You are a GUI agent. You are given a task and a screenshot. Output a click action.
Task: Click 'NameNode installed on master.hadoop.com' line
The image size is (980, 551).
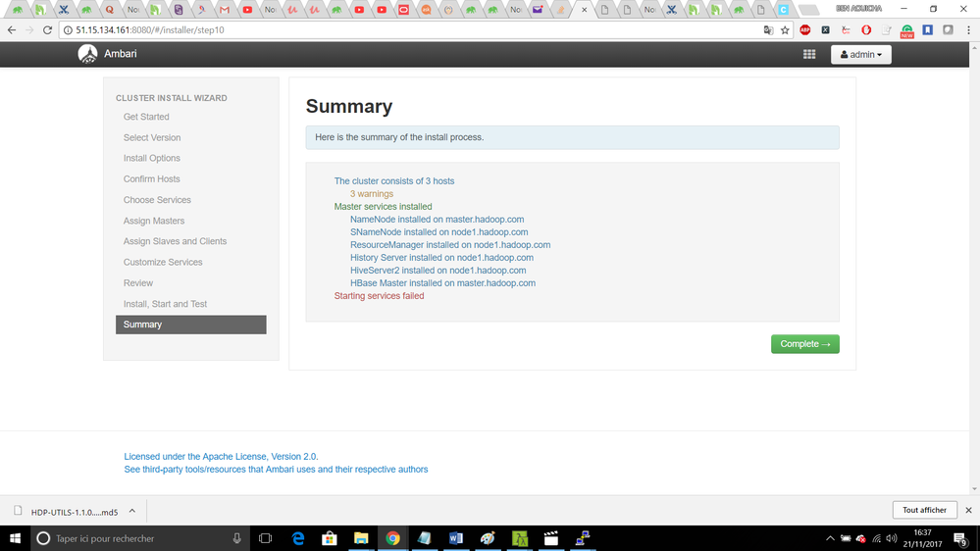[x=437, y=220]
